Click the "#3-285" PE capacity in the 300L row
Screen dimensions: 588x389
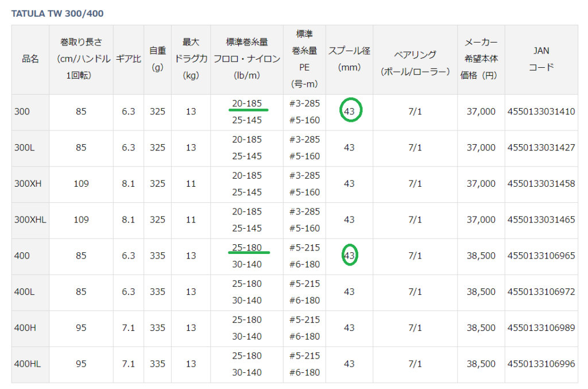coord(304,140)
